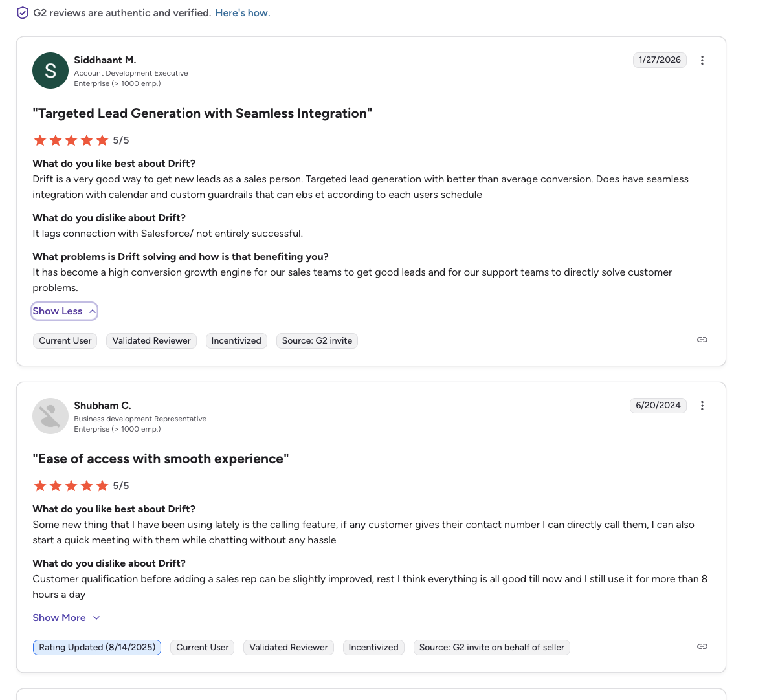
Task: Select Siddhaant M.'s profile avatar
Action: (x=50, y=70)
